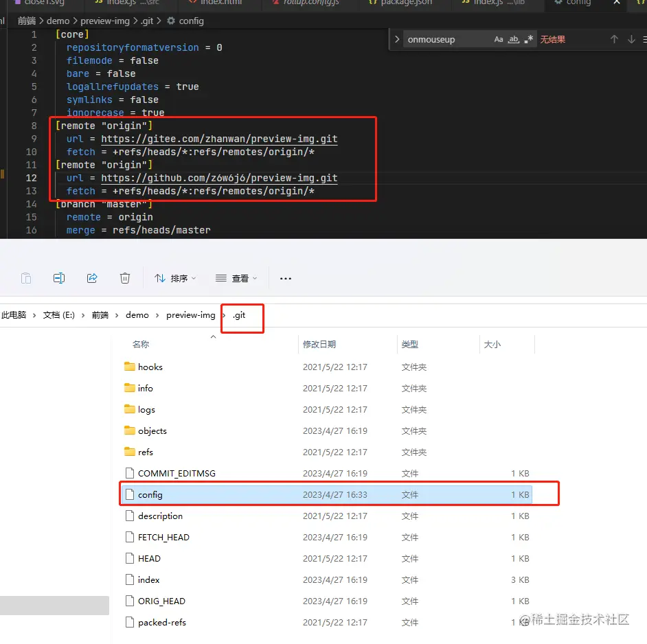Viewport: 647px width, 644px height.
Task: Click the Delete trash icon in Explorer toolbar
Action: click(125, 279)
